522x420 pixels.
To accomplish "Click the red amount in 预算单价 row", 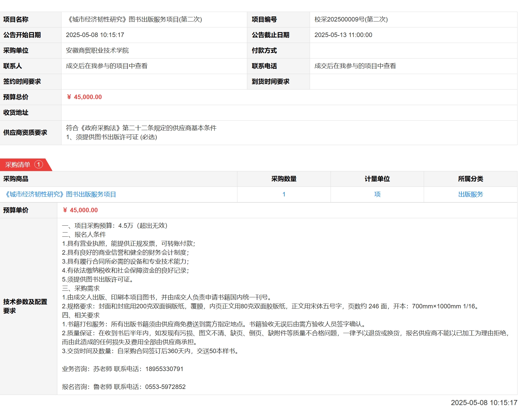I will point(80,210).
